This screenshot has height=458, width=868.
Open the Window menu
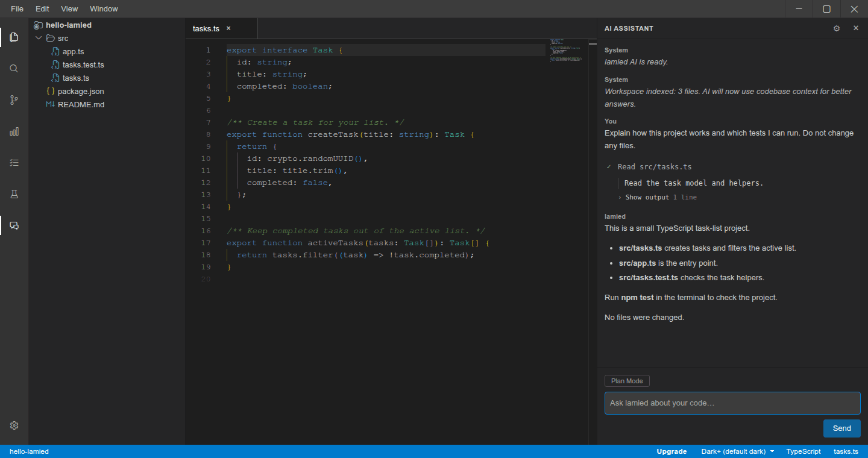coord(104,9)
